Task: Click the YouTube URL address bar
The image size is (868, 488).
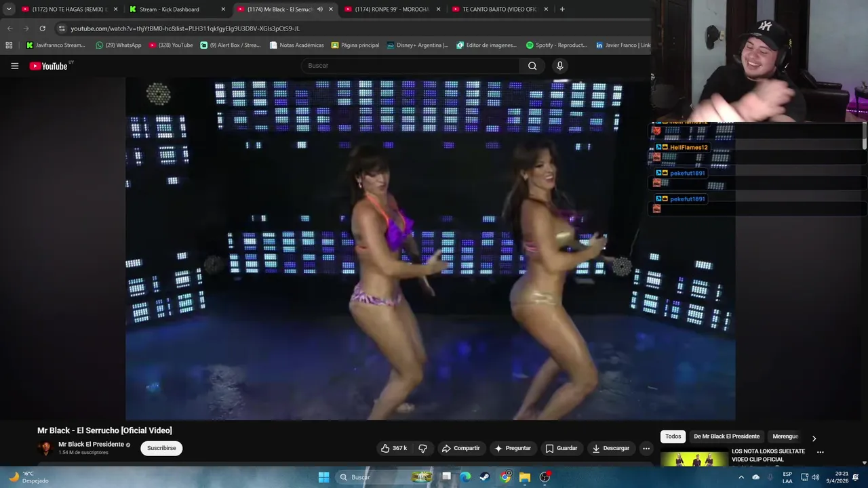Action: pos(353,28)
